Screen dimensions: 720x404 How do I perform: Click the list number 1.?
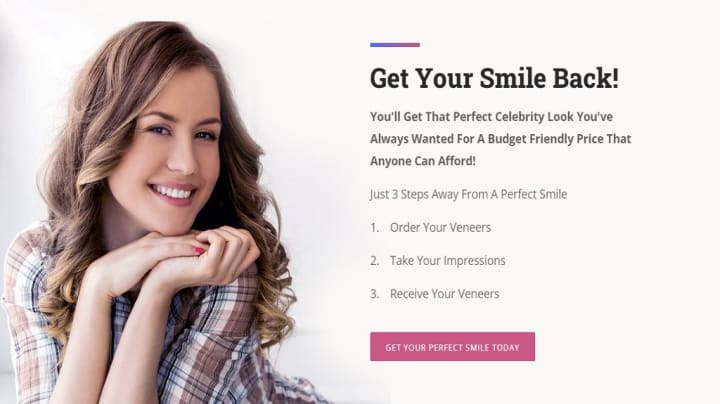[375, 227]
